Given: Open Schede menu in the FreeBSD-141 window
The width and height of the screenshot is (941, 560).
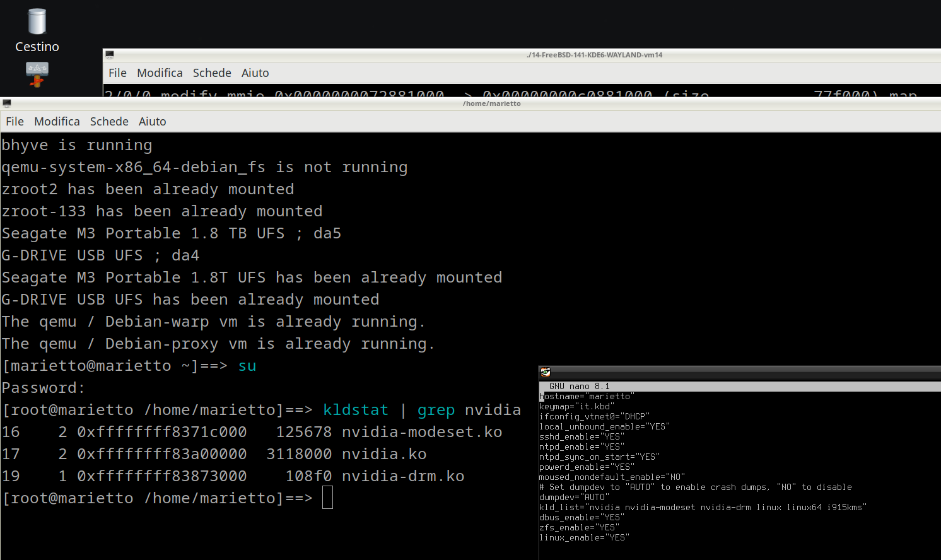Looking at the screenshot, I should point(212,73).
